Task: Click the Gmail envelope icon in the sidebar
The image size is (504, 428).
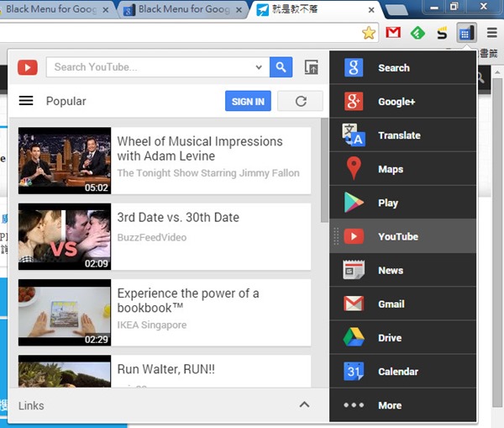Action: pos(354,304)
